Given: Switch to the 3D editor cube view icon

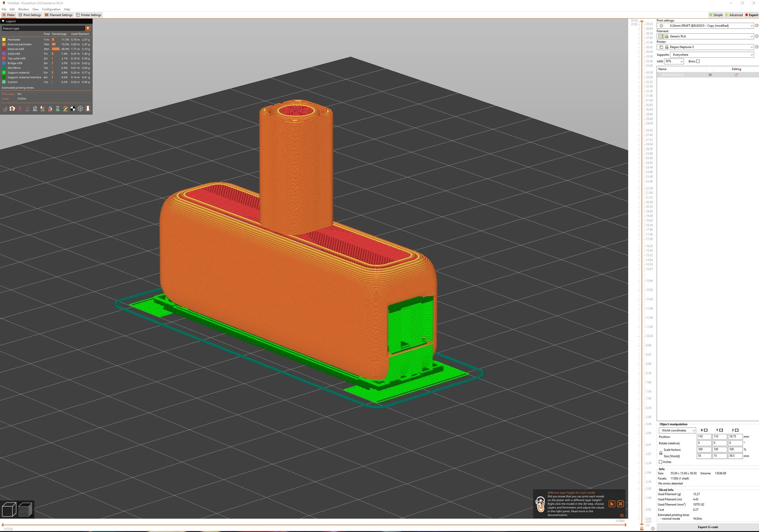Looking at the screenshot, I should point(9,510).
